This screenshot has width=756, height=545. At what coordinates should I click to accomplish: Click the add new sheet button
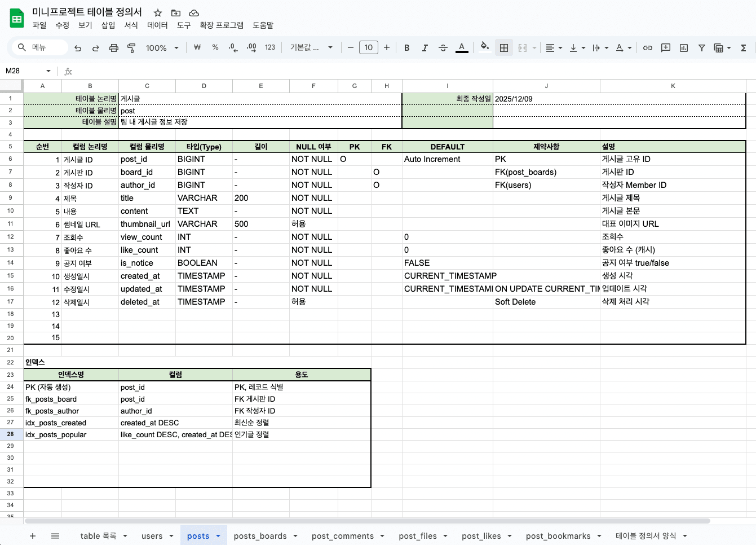33,536
